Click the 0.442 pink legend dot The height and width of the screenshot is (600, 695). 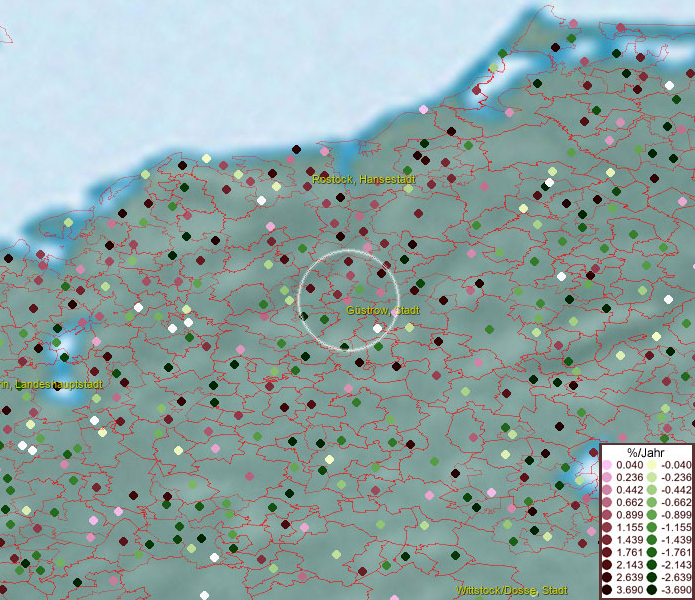607,491
